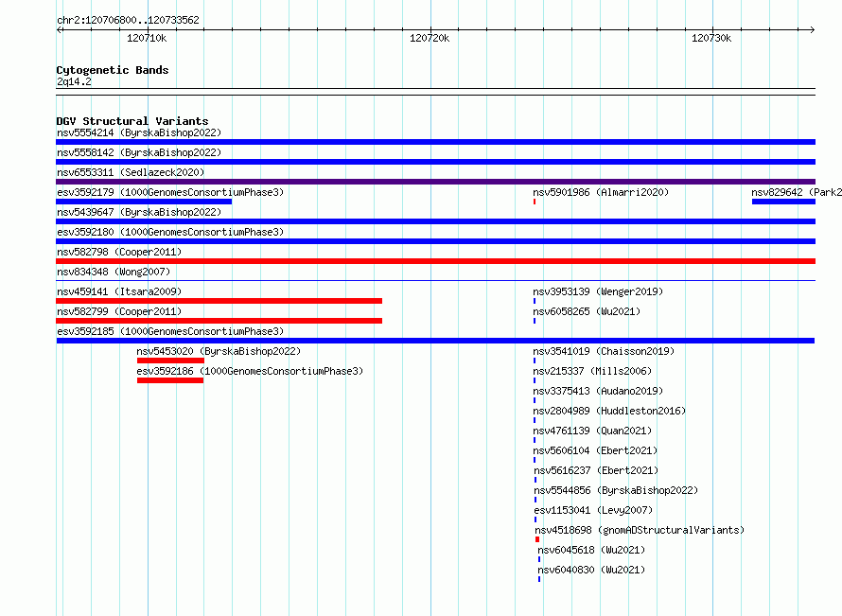Screen dimensions: 842x616
Task: Open esv3592179 (1000GenomesConsortiumPhase3) variant
Action: coord(170,192)
